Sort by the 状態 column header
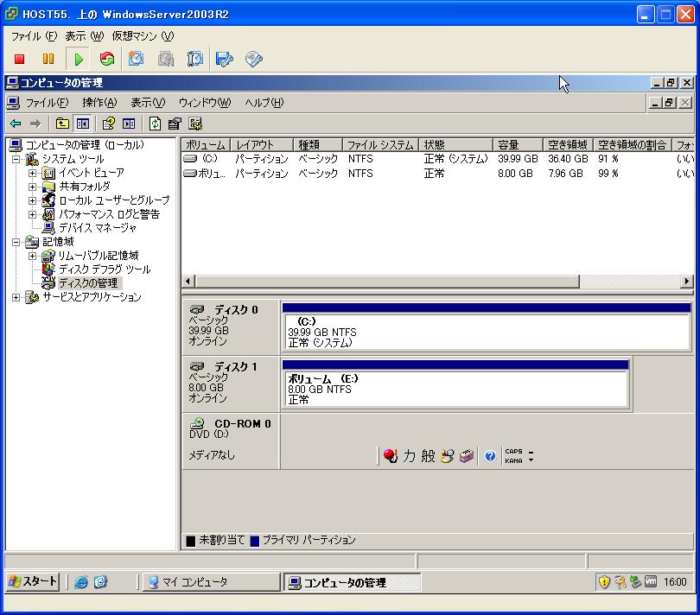 (455, 145)
